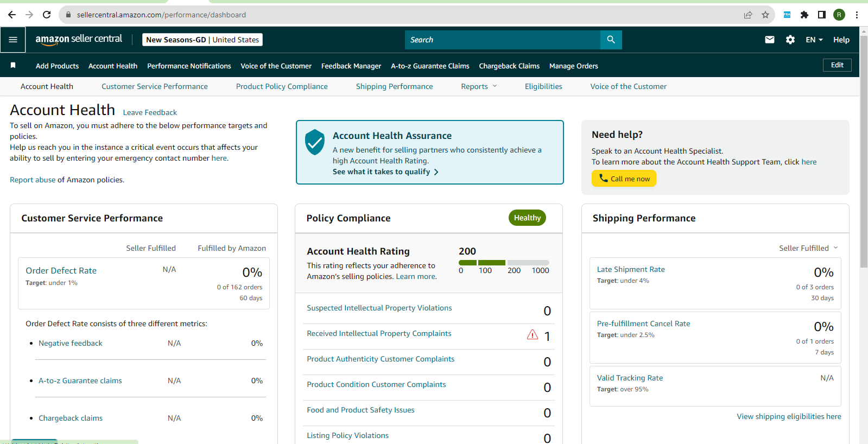Open the Late Shipment Rate link
Image resolution: width=868 pixels, height=444 pixels.
point(631,269)
